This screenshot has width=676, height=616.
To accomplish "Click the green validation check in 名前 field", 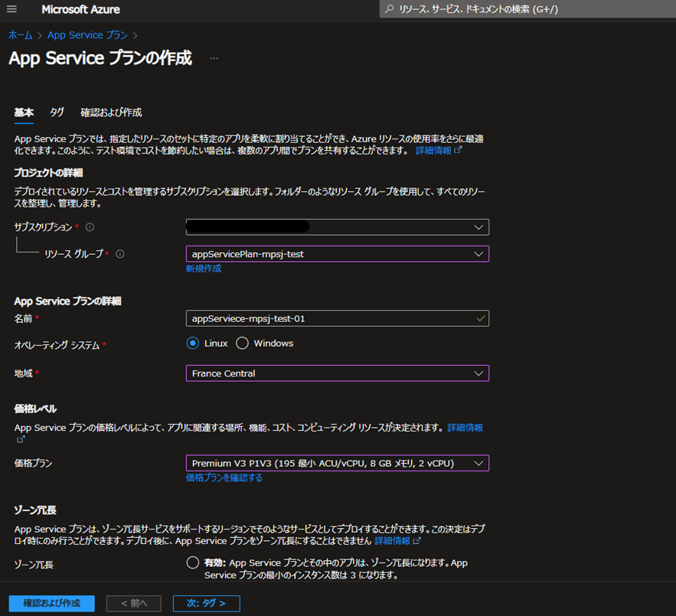I will [481, 318].
